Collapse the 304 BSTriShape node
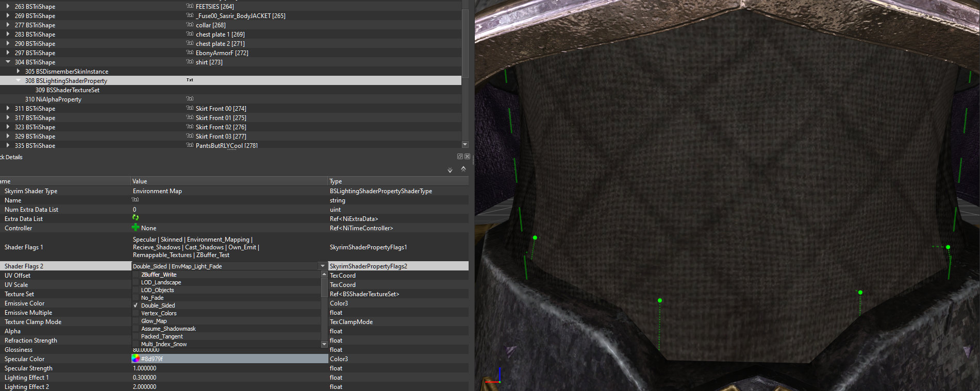 point(8,62)
